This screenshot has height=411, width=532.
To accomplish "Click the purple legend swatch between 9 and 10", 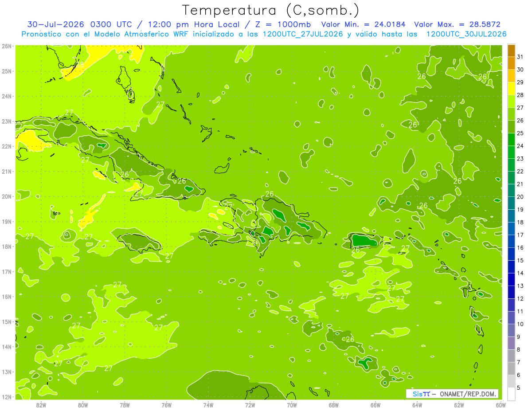I will pos(511,330).
